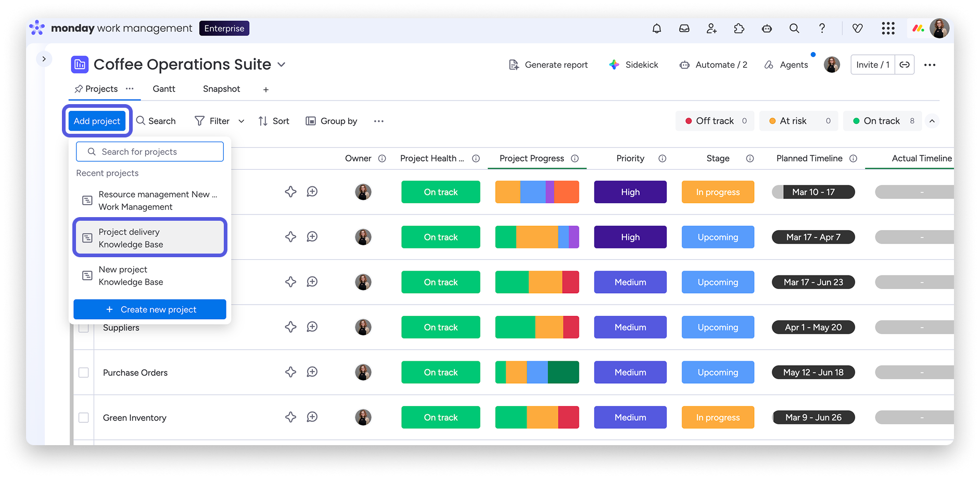The height and width of the screenshot is (479, 980).
Task: Toggle the Off track health filter
Action: [x=715, y=121]
